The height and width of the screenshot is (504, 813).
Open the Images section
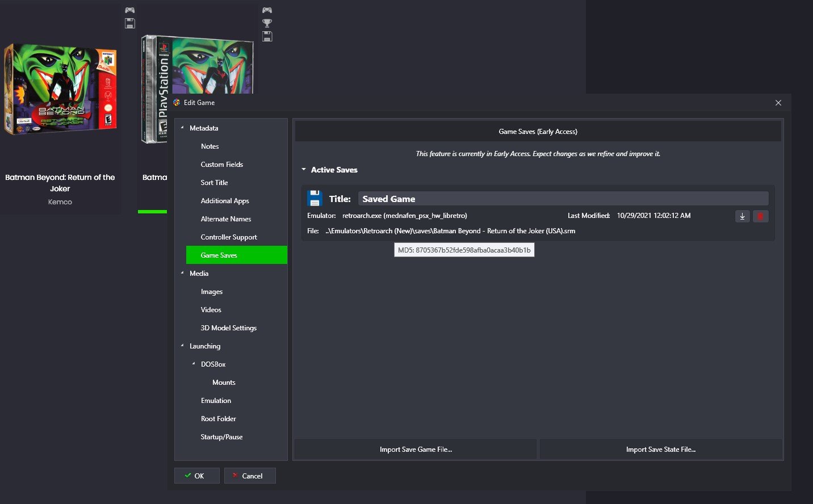click(211, 292)
